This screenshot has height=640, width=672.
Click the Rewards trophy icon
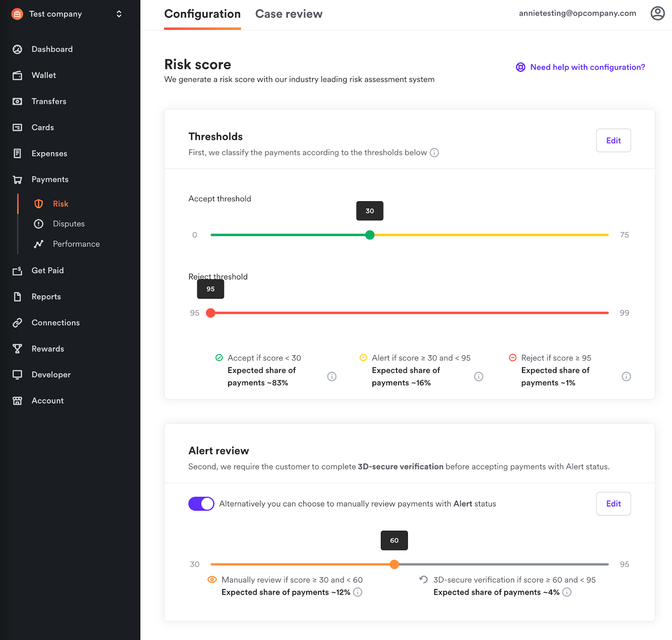point(17,349)
